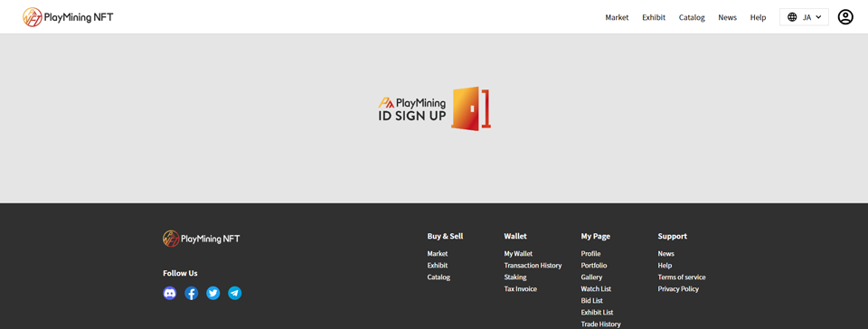868x329 pixels.
Task: Click the PlayMining NFT footer logo
Action: tap(202, 239)
